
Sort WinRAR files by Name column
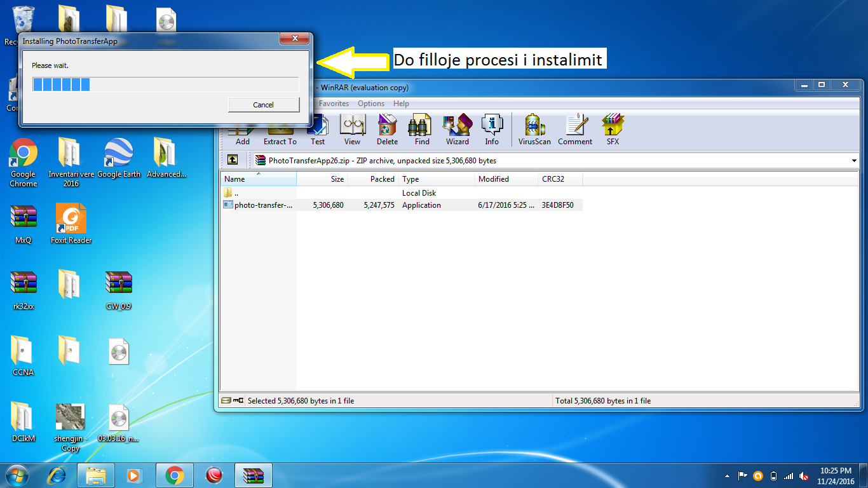(x=259, y=179)
